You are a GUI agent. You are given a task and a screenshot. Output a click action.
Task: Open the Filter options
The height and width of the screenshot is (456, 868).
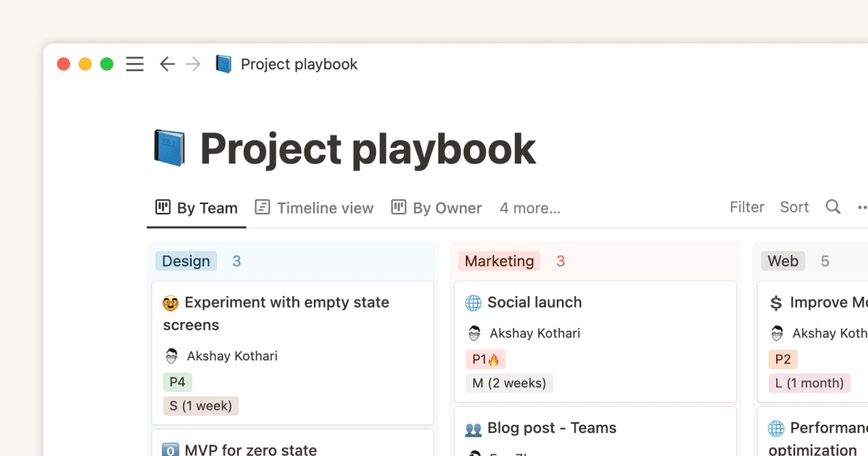(x=746, y=207)
